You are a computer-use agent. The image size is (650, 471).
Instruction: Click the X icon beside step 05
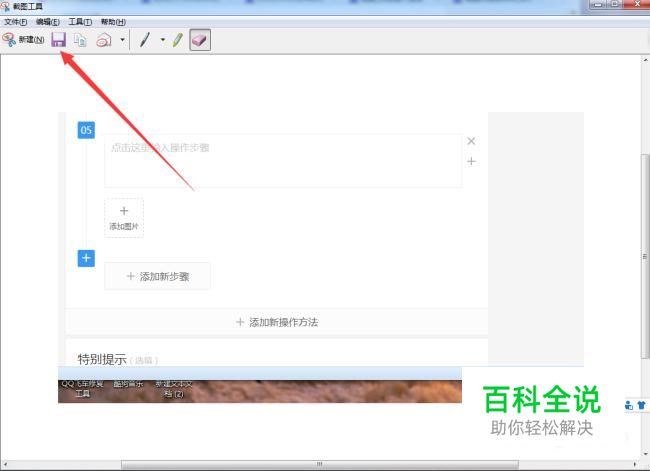coord(471,141)
